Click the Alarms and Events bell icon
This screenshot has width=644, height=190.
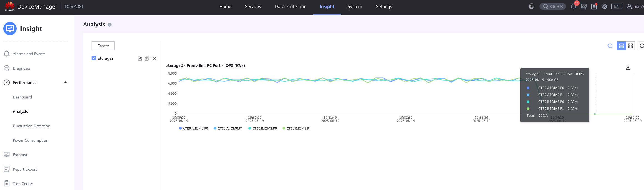tap(7, 54)
